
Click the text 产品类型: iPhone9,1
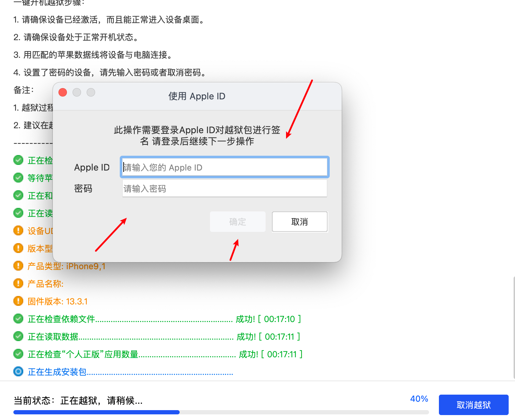(x=67, y=266)
